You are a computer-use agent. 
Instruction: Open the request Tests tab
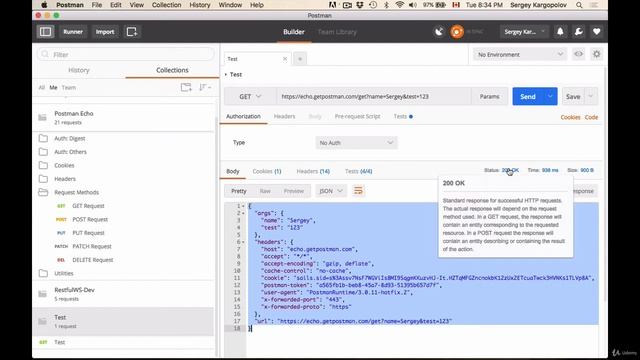403,116
